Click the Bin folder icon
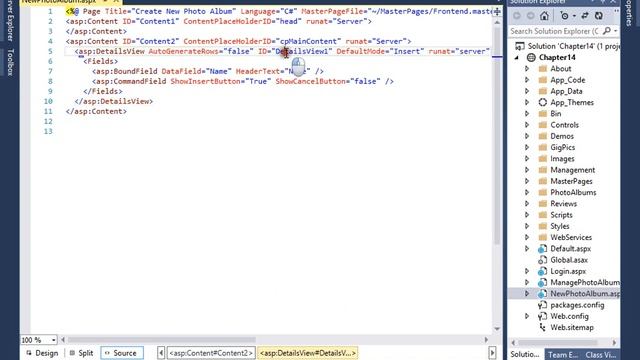The height and width of the screenshot is (360, 640). pyautogui.click(x=542, y=113)
